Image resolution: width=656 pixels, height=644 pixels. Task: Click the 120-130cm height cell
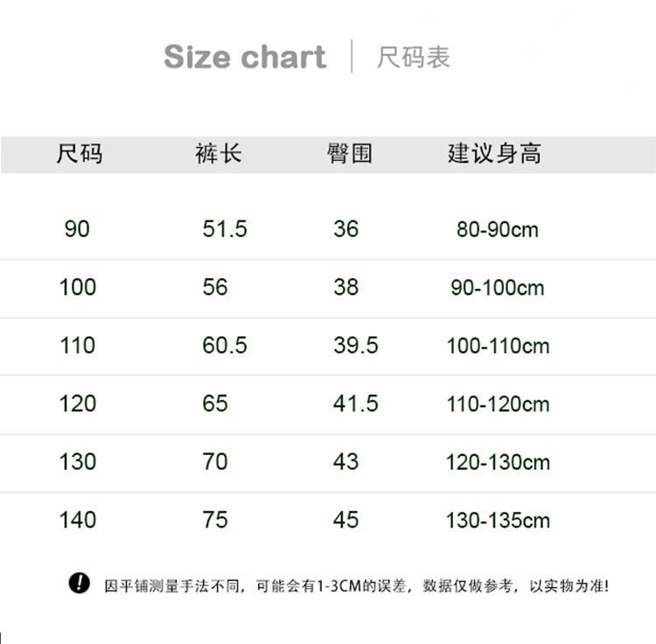point(498,462)
